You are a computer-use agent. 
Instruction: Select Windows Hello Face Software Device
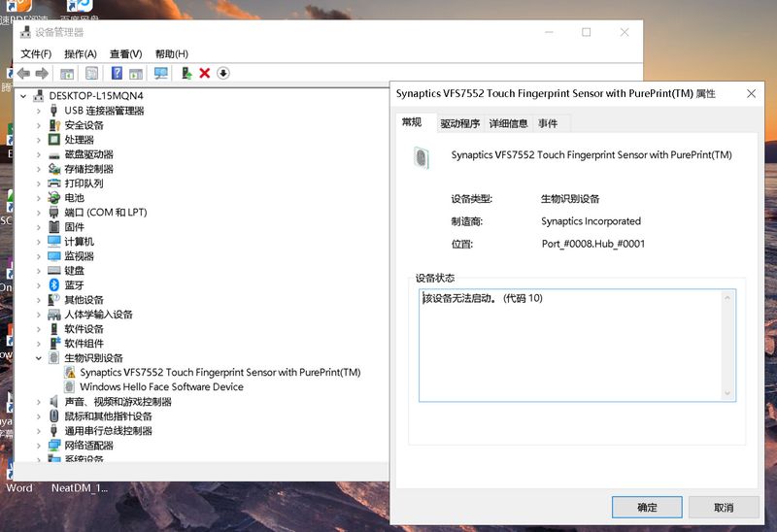click(x=161, y=386)
